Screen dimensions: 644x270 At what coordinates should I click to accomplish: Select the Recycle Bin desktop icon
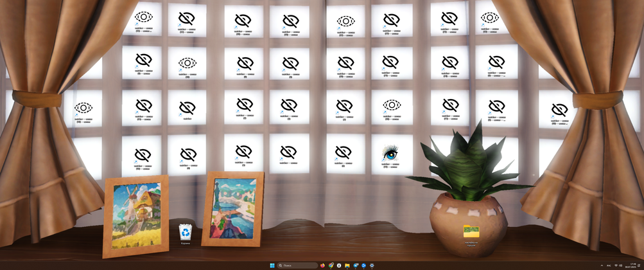coord(186,234)
